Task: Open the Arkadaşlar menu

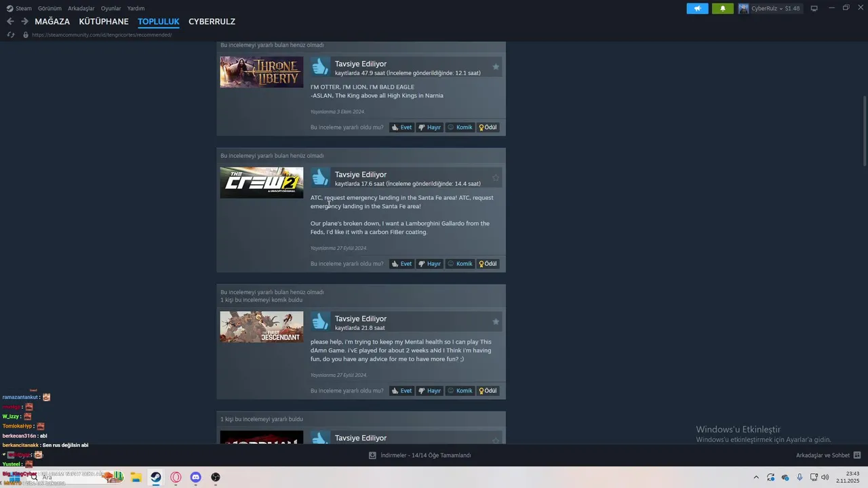Action: coord(81,8)
